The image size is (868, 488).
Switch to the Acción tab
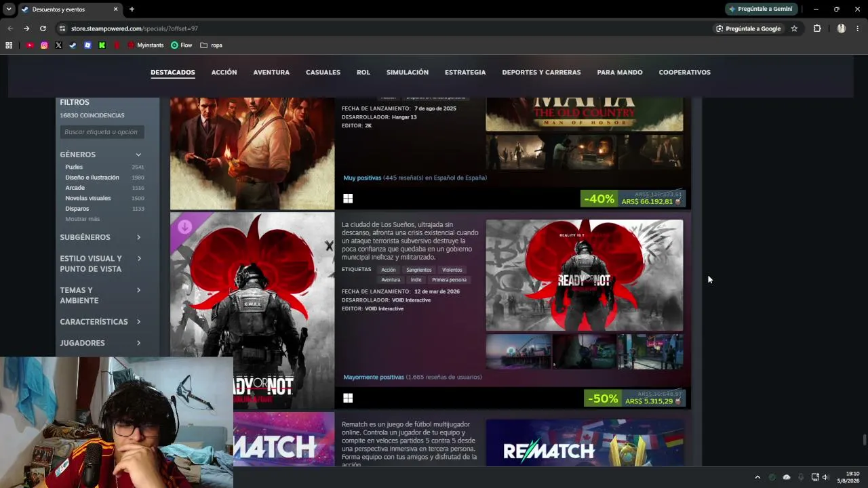pos(224,73)
